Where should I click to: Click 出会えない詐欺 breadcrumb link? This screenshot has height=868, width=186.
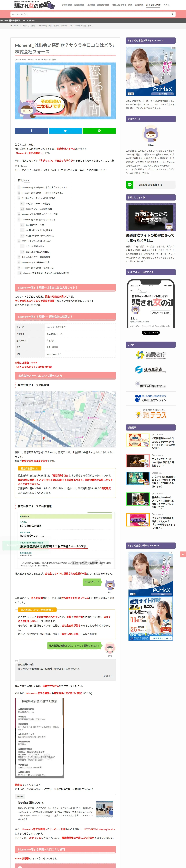pos(29,26)
